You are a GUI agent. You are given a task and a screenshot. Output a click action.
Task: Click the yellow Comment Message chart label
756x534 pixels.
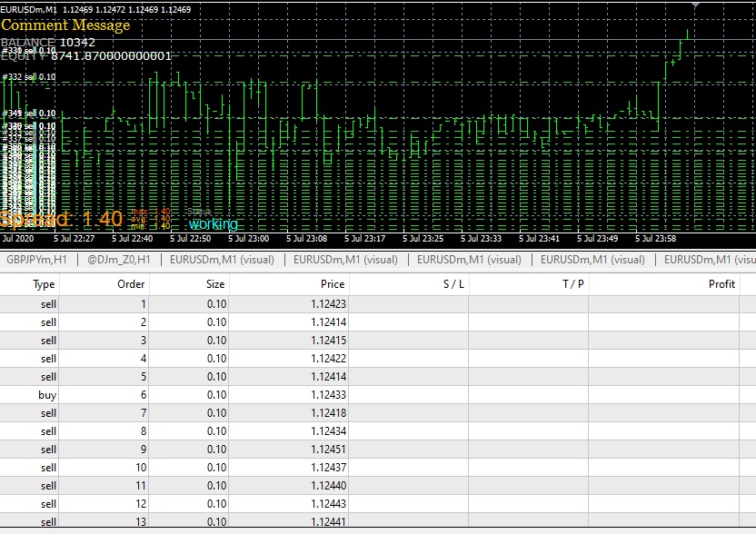click(x=65, y=25)
